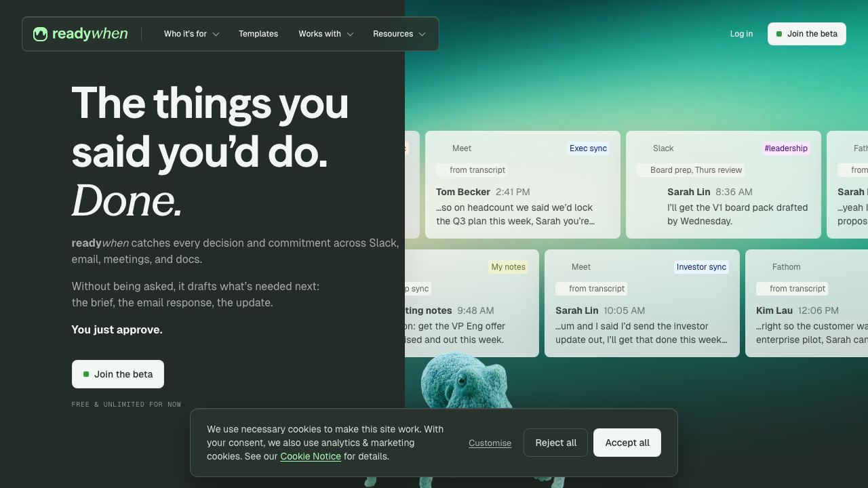The height and width of the screenshot is (488, 868).
Task: Click the Fathom label in Kim Lau card
Action: tap(786, 267)
